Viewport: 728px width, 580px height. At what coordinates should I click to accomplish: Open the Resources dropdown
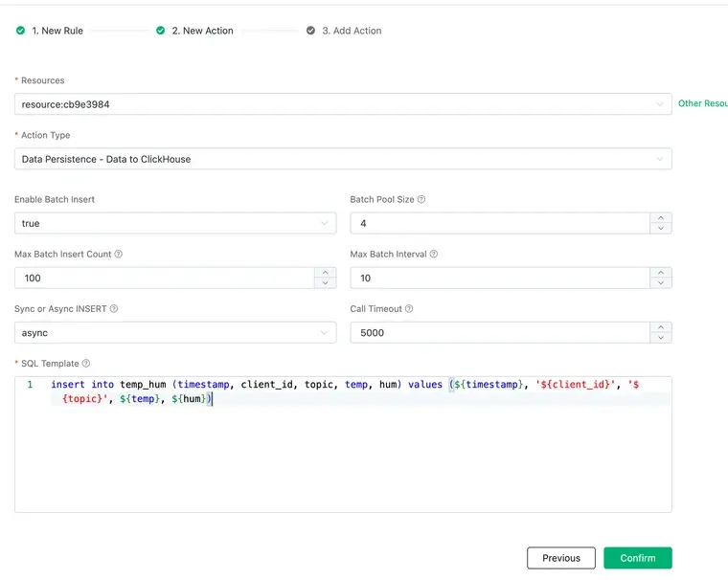point(342,104)
